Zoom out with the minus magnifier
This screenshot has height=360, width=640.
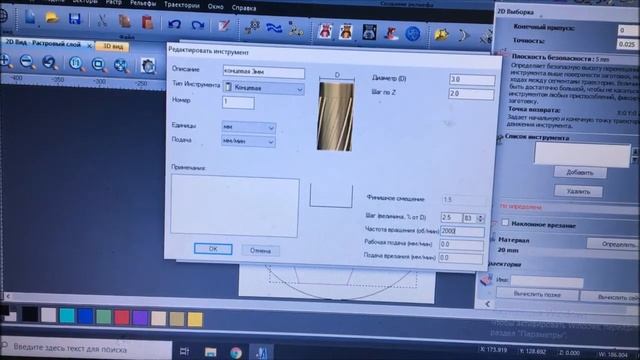click(x=27, y=62)
